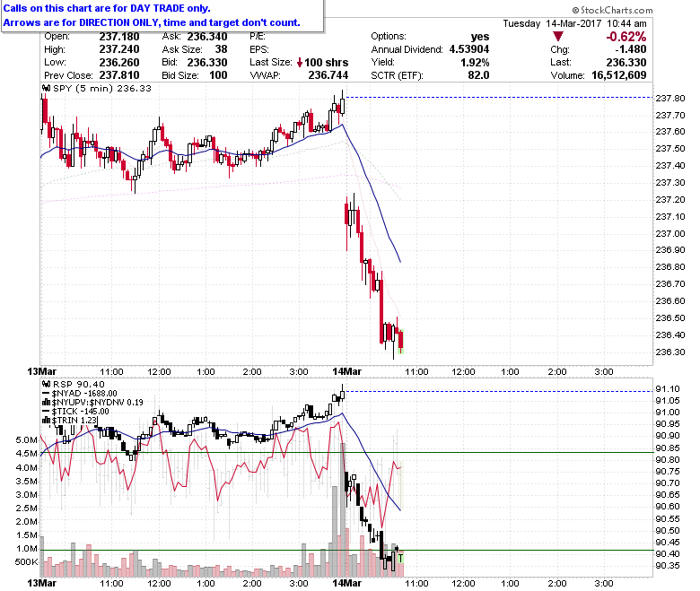
Task: Click the SCTR (ETF) value 82.0
Action: pos(478,75)
